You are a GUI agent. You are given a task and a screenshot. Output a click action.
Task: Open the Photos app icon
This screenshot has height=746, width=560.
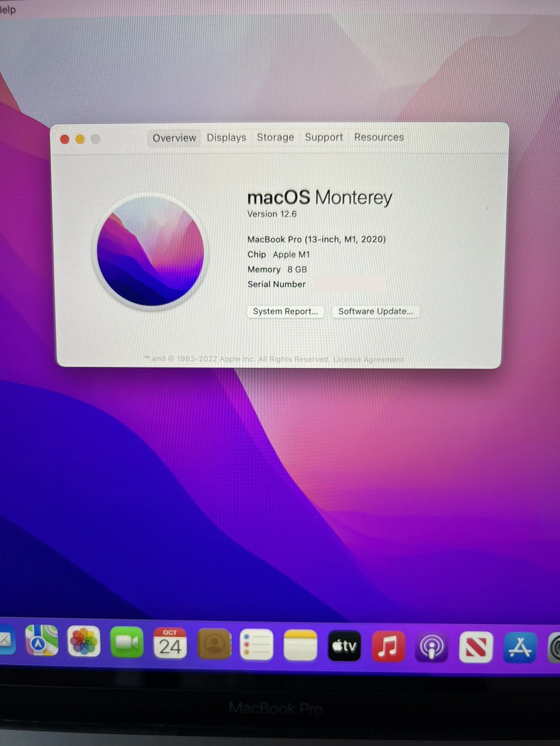84,642
